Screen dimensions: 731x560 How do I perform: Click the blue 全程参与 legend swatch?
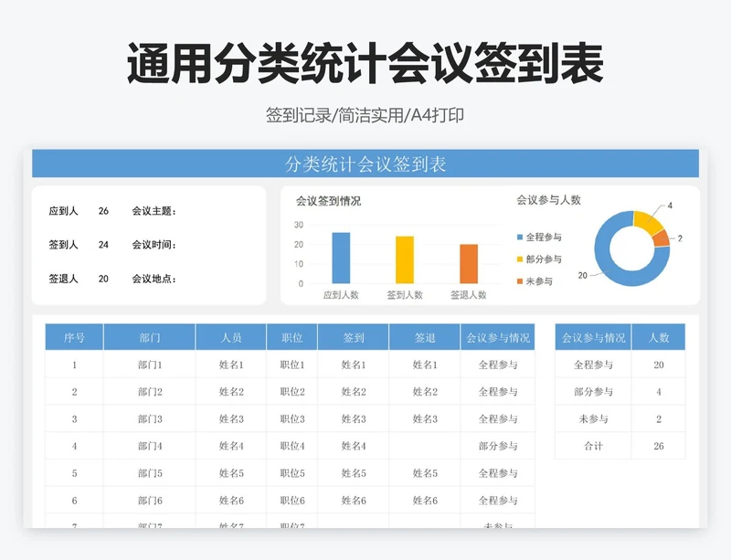coord(520,238)
